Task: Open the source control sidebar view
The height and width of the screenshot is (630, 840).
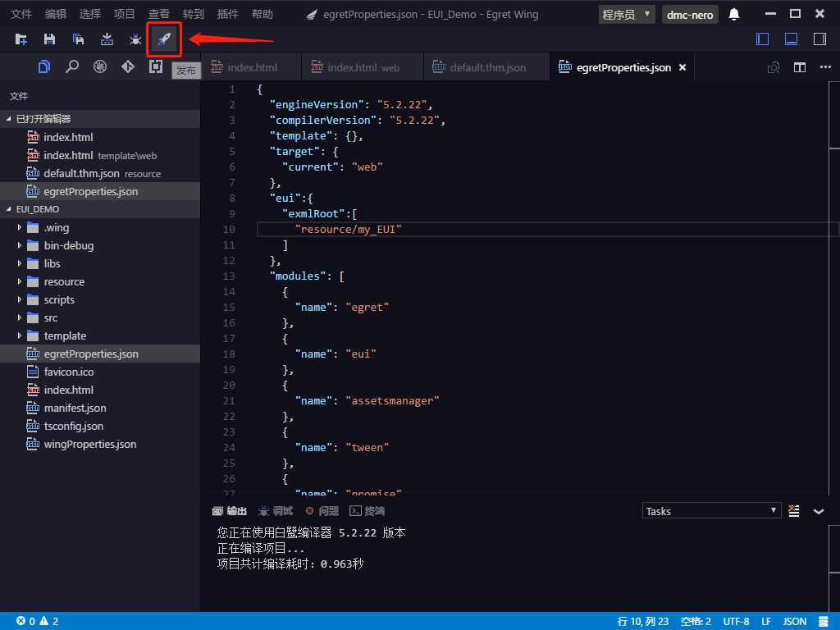Action: click(x=127, y=67)
